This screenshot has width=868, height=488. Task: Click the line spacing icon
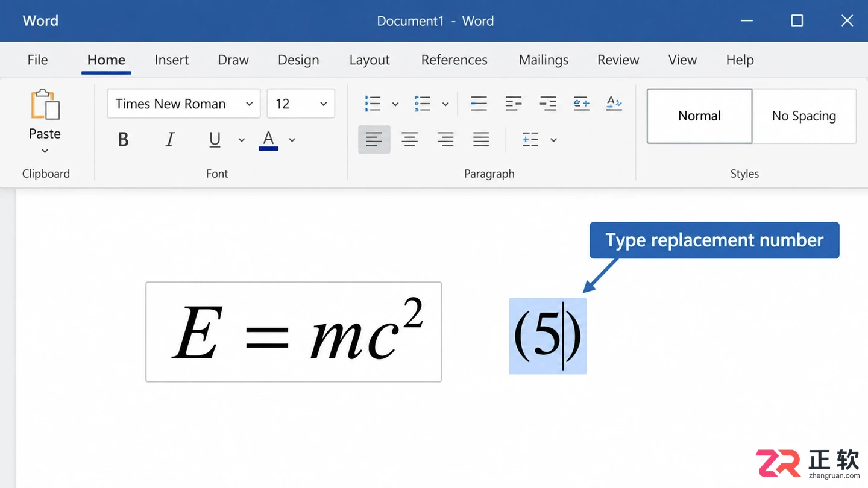[x=530, y=140]
